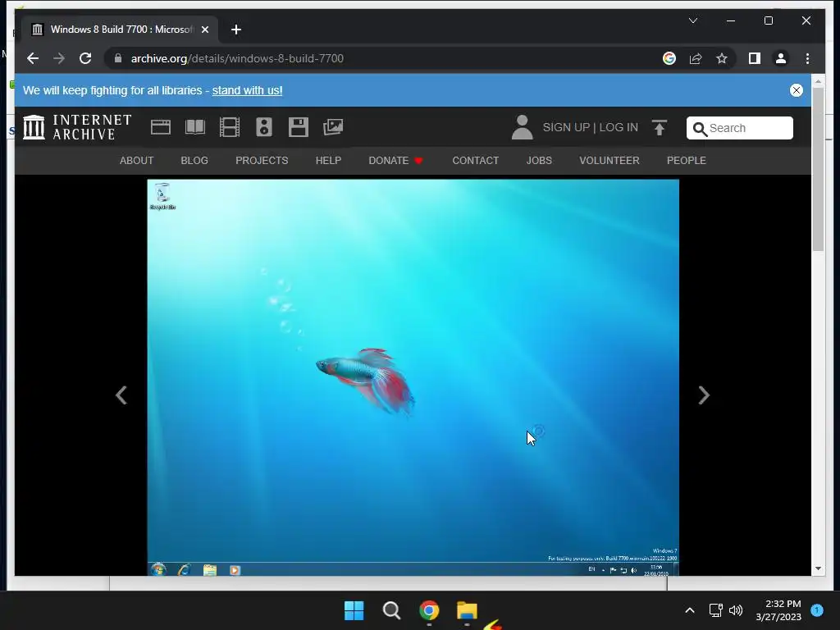Open the notification badge
Screen dimensions: 840x630
pos(817,609)
